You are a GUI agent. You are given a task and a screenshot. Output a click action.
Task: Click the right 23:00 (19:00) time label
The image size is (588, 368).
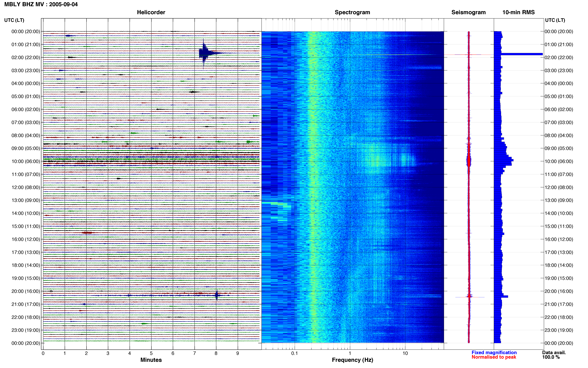coord(559,330)
